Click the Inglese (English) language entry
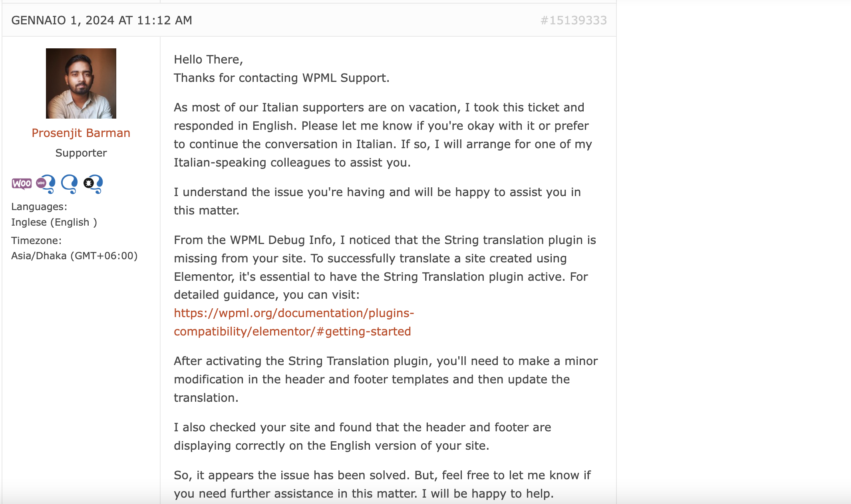 (54, 222)
